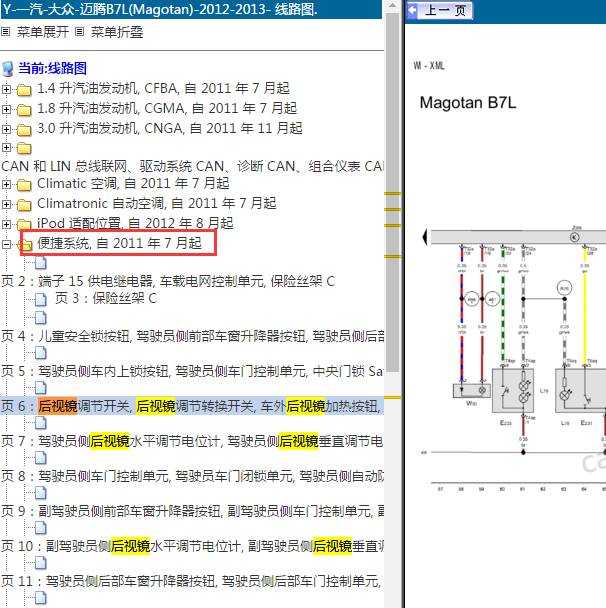
Task: Open 页 3：保险丝架 C page
Action: [x=106, y=298]
